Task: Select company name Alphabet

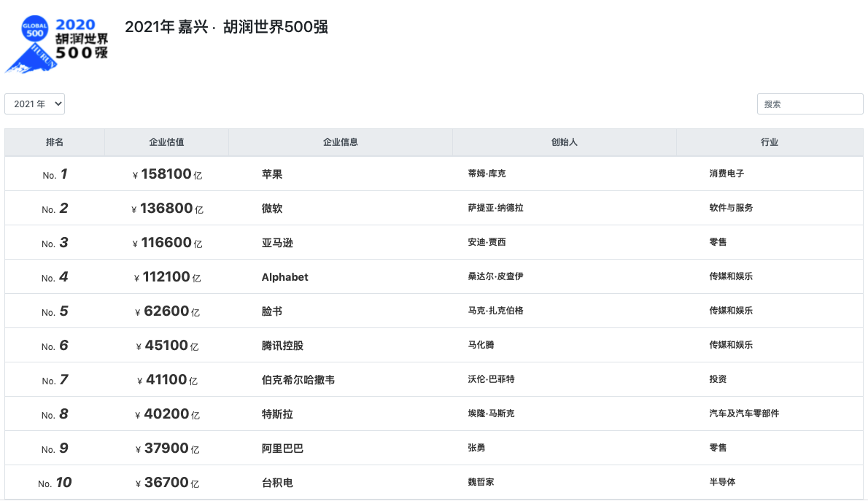Action: [284, 277]
